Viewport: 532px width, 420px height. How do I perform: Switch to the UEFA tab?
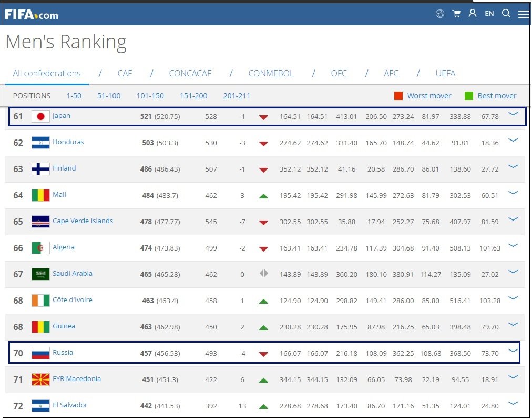(445, 73)
